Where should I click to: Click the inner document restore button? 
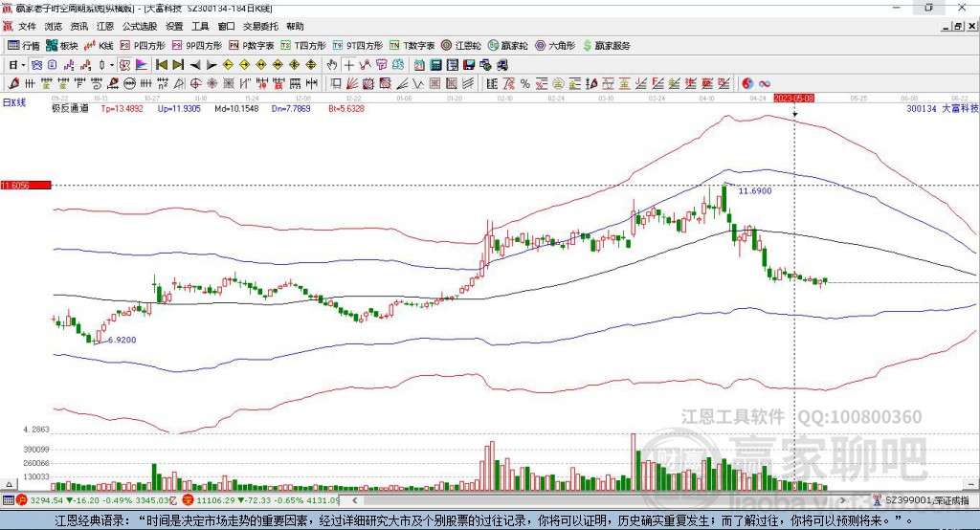pyautogui.click(x=957, y=26)
